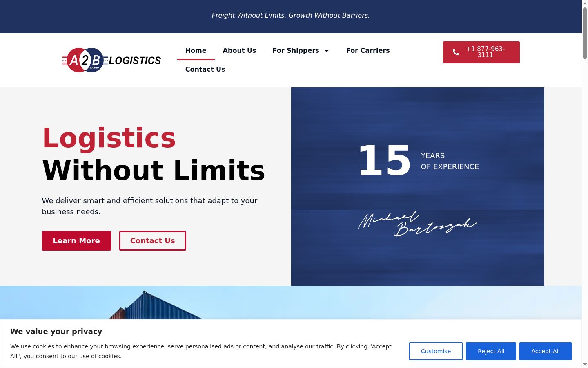Click "We deliver smart and efficient solutions" paragraph

point(150,206)
